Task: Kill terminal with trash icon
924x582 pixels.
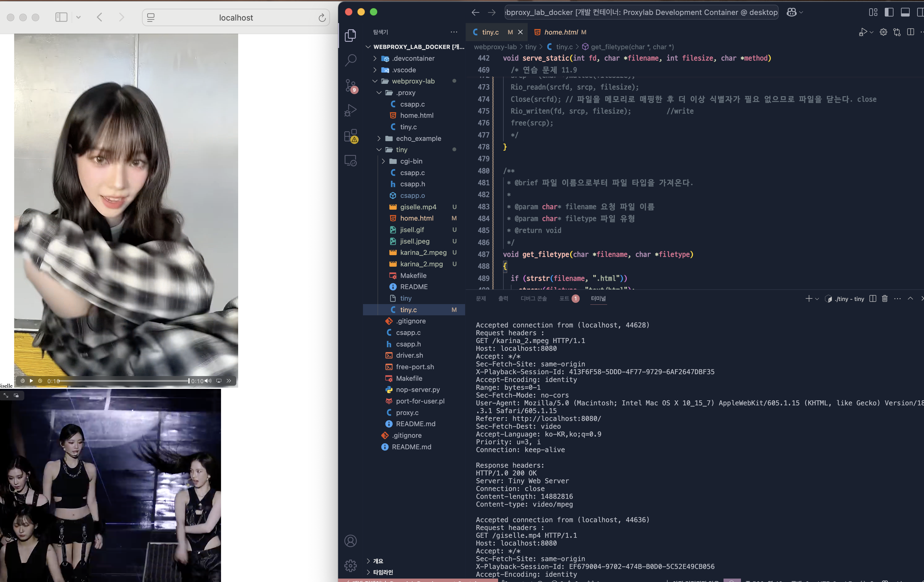Action: [x=884, y=299]
